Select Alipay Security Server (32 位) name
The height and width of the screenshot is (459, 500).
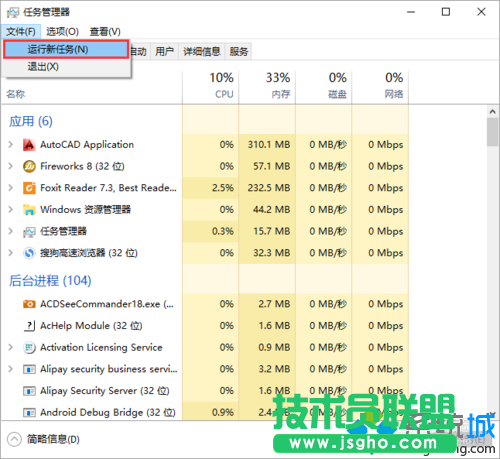tap(105, 391)
